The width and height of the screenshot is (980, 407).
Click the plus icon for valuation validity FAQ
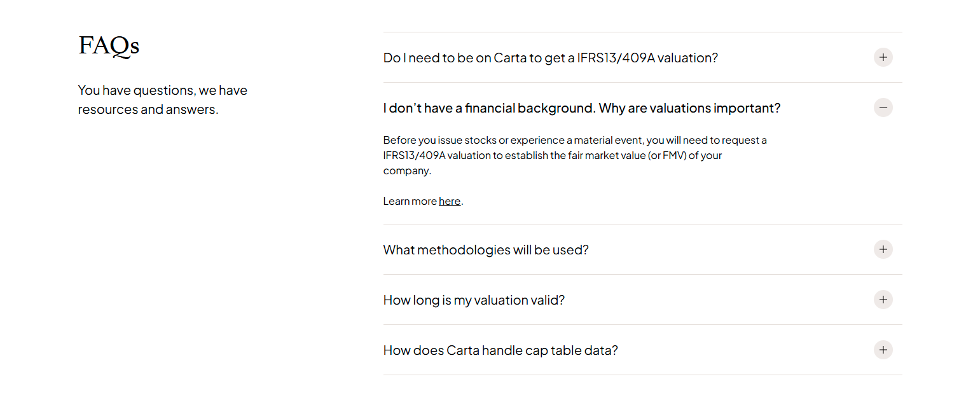coord(883,300)
